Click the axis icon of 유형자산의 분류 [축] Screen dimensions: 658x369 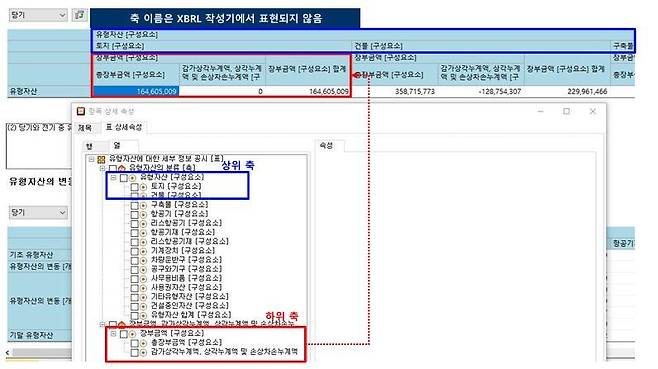coord(122,168)
